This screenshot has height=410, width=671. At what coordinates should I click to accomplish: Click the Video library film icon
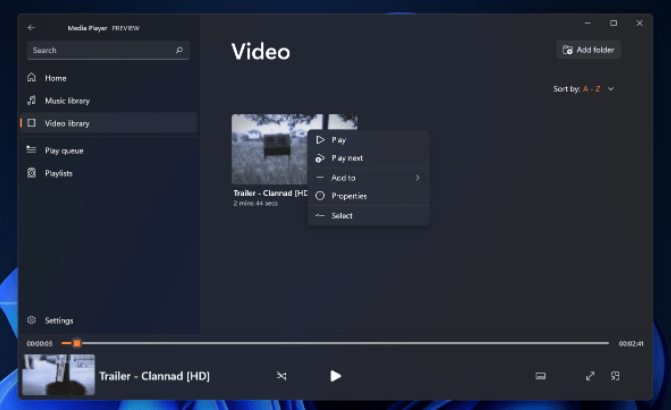(x=32, y=123)
